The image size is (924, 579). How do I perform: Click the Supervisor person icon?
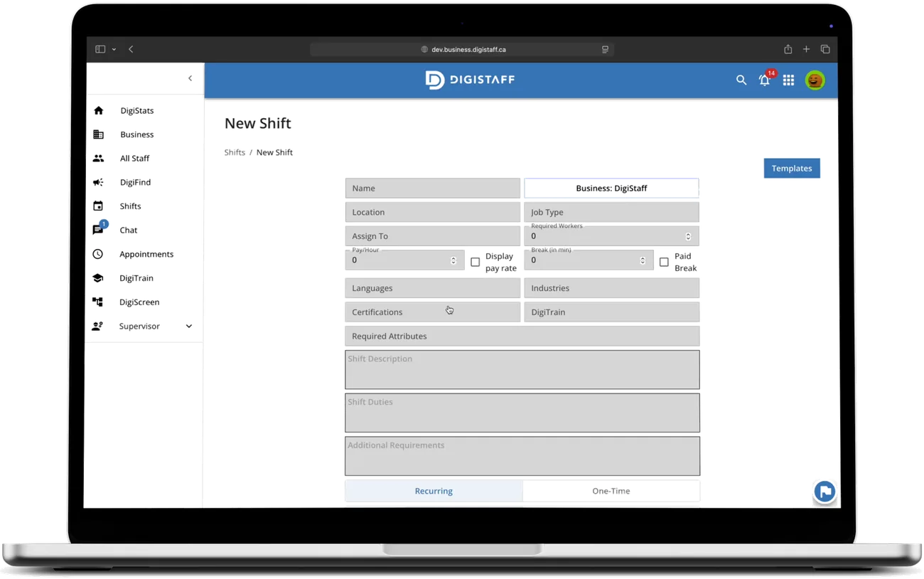[x=98, y=326]
